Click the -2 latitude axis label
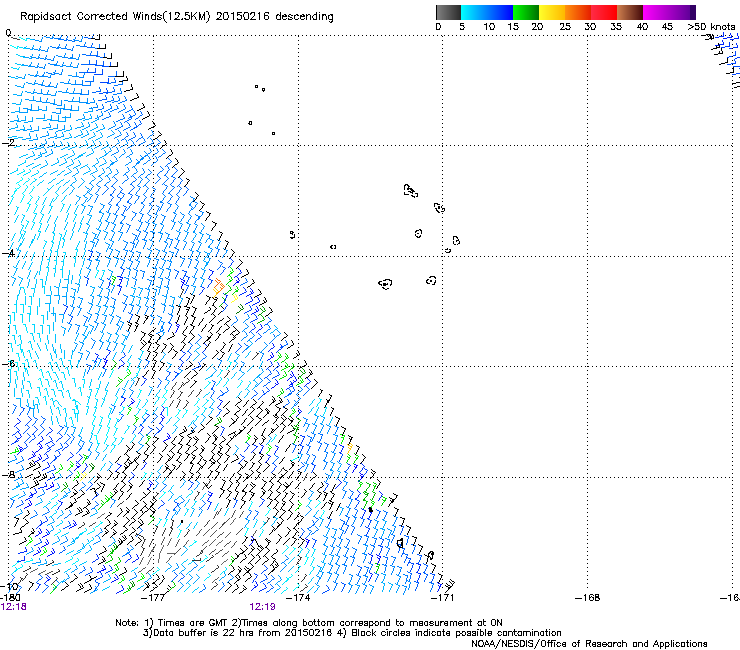740x650 pixels. point(8,143)
